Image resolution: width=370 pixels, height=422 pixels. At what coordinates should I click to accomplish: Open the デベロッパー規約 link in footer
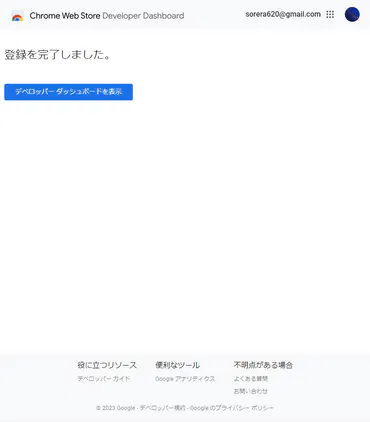(162, 408)
